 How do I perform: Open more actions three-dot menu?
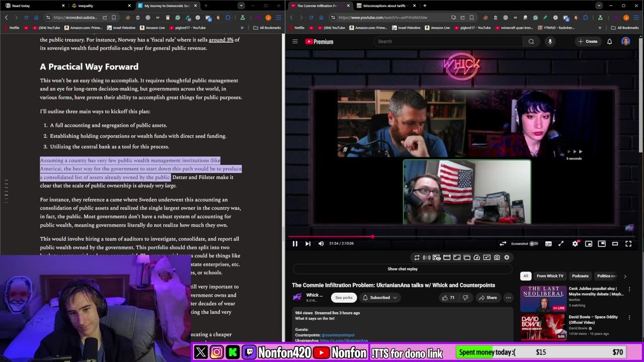click(508, 298)
